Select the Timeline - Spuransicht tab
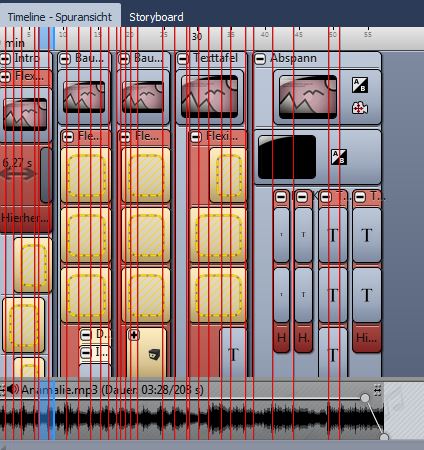This screenshot has height=450, width=424. [x=60, y=17]
